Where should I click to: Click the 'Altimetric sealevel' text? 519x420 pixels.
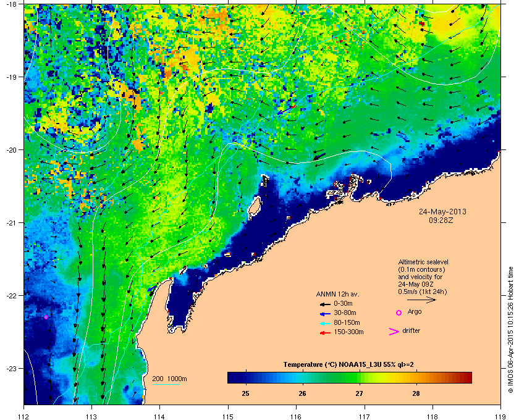[423, 262]
